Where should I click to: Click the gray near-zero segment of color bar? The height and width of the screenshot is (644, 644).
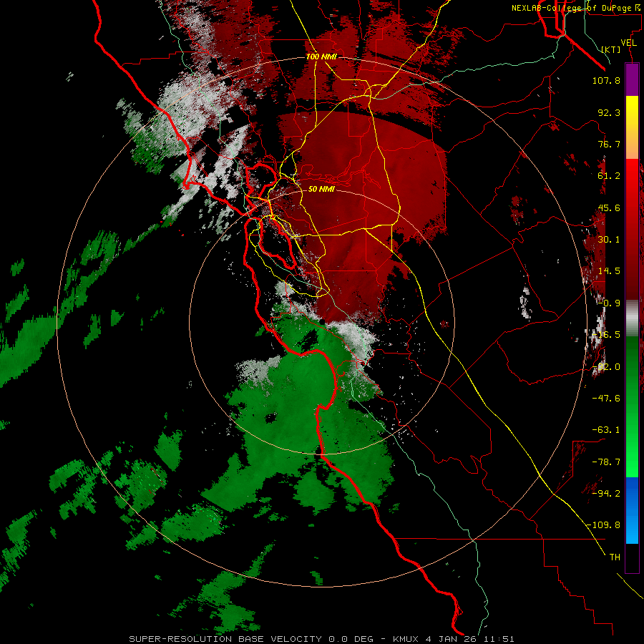coord(632,318)
